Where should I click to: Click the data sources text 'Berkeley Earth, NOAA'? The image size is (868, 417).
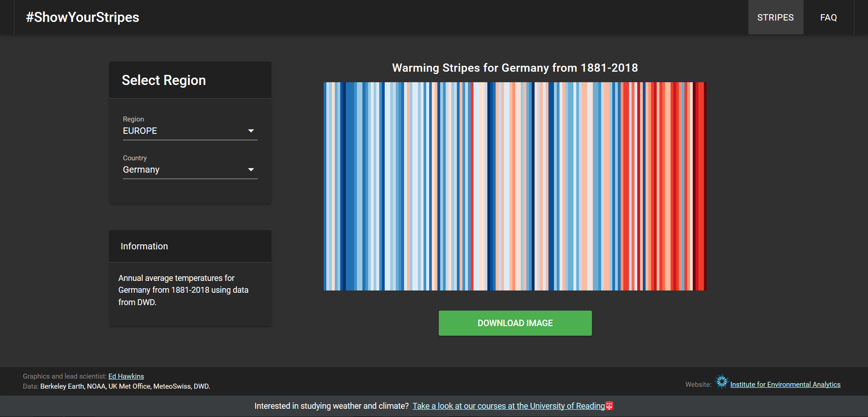coord(73,386)
